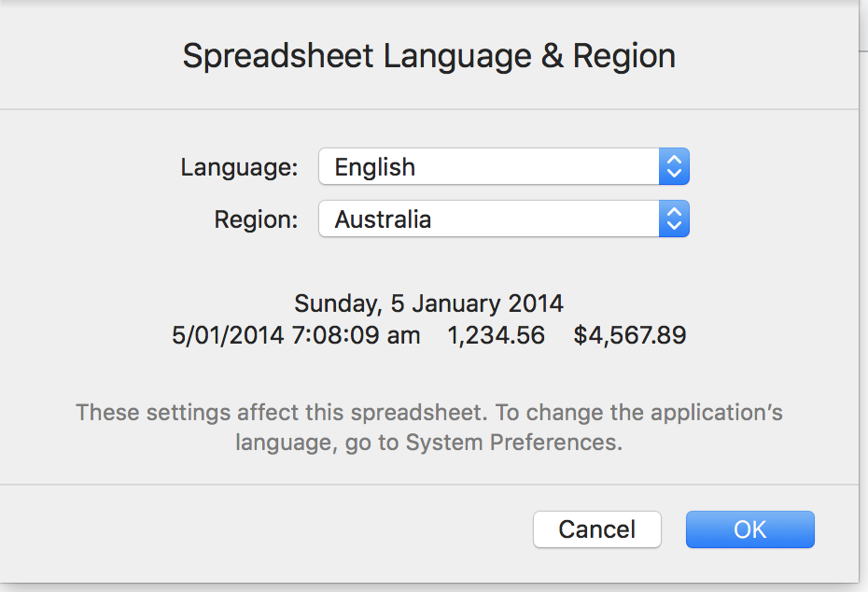
Task: Click the word "Australia" in Region field
Action: pyautogui.click(x=383, y=220)
